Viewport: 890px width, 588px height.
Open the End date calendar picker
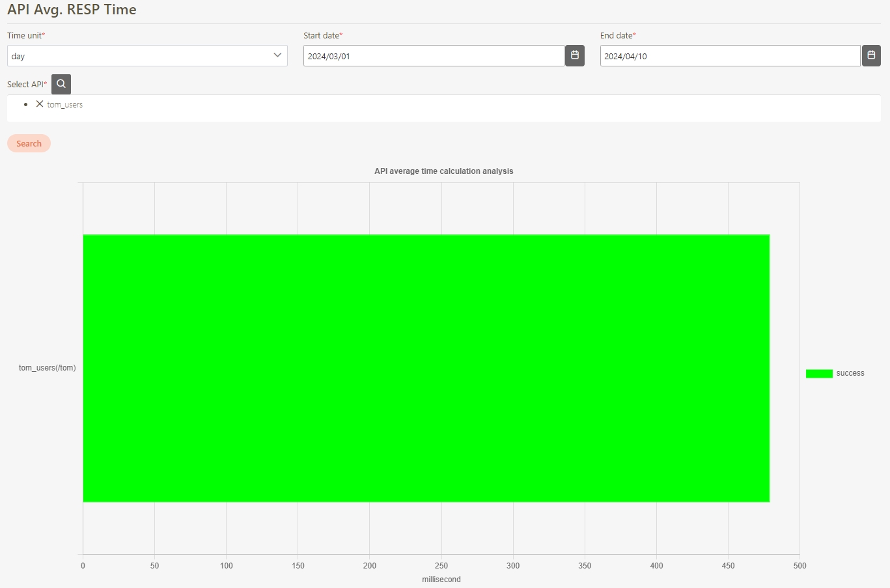click(871, 56)
